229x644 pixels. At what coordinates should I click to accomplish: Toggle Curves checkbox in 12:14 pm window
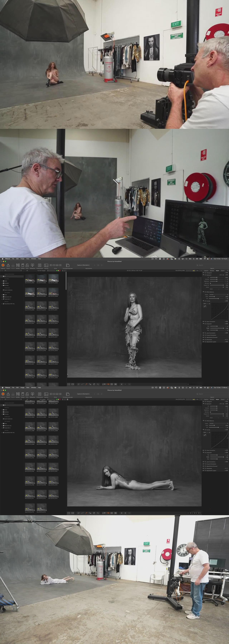227,301
